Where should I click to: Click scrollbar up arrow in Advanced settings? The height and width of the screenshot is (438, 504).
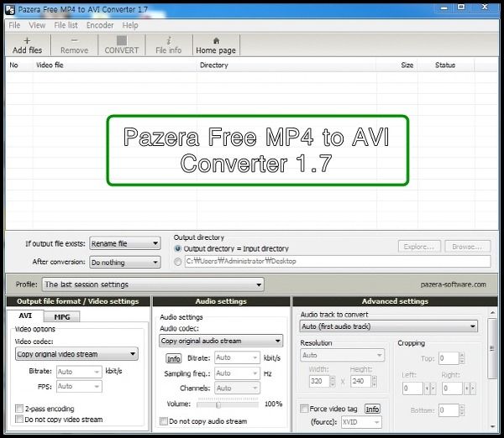(492, 312)
